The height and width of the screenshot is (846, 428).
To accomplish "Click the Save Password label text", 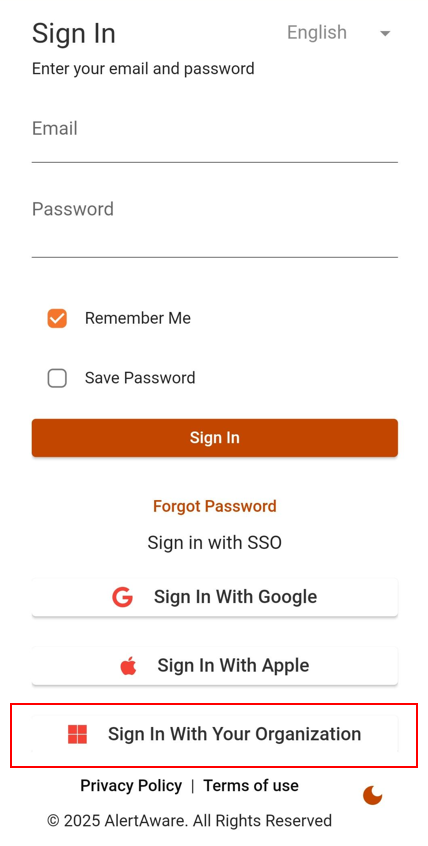I will tap(140, 378).
